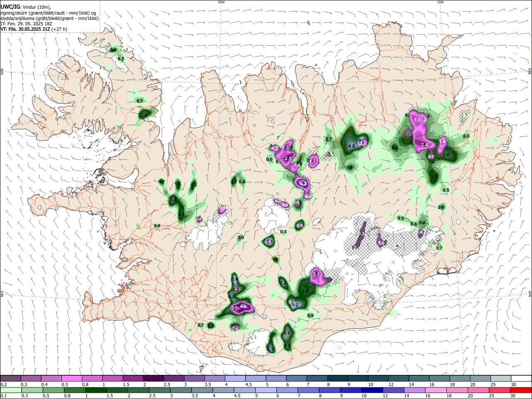This screenshot has height=399, width=532.
Task: Click the 'rigning/skúrir' description line
Action: pyautogui.click(x=48, y=13)
